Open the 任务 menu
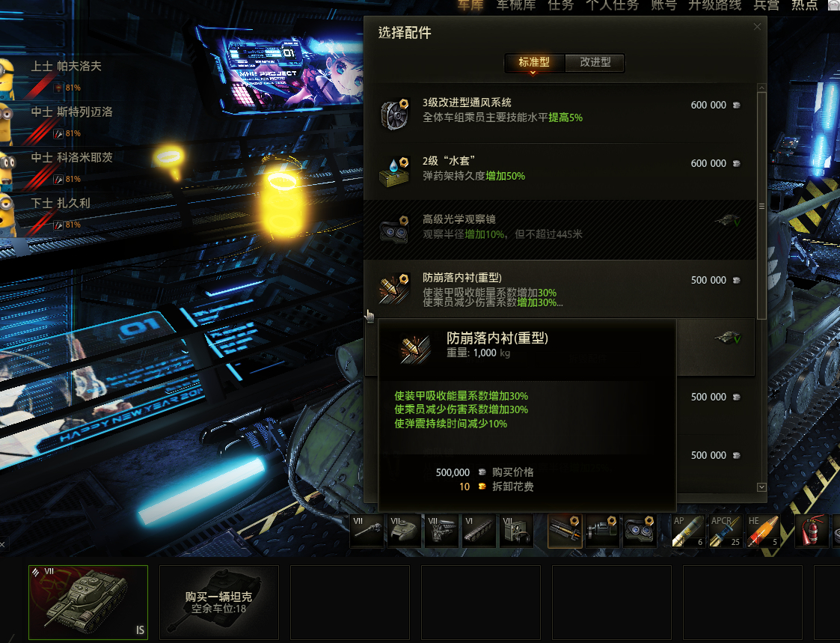The width and height of the screenshot is (840, 643). click(x=560, y=4)
